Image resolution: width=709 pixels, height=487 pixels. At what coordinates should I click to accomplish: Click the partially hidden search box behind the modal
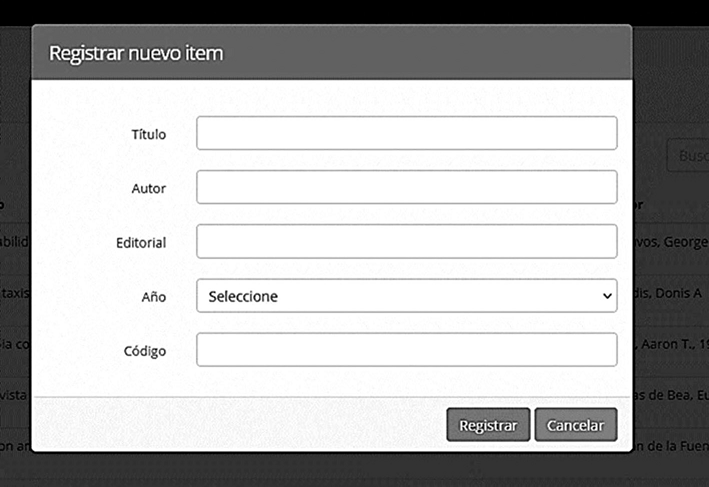pyautogui.click(x=687, y=156)
